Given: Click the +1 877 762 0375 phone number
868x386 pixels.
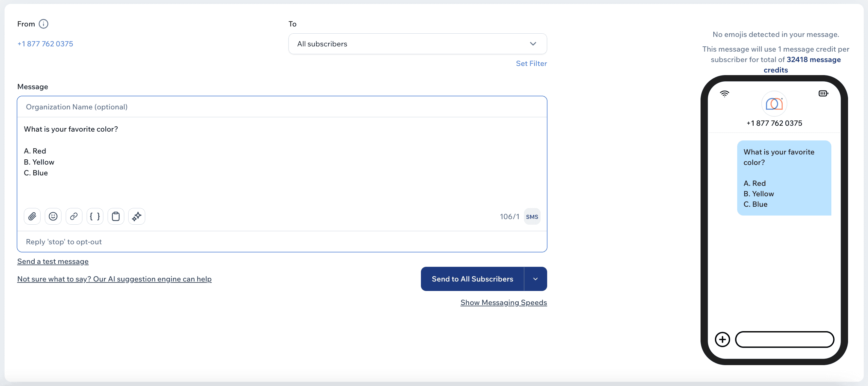Looking at the screenshot, I should [45, 44].
